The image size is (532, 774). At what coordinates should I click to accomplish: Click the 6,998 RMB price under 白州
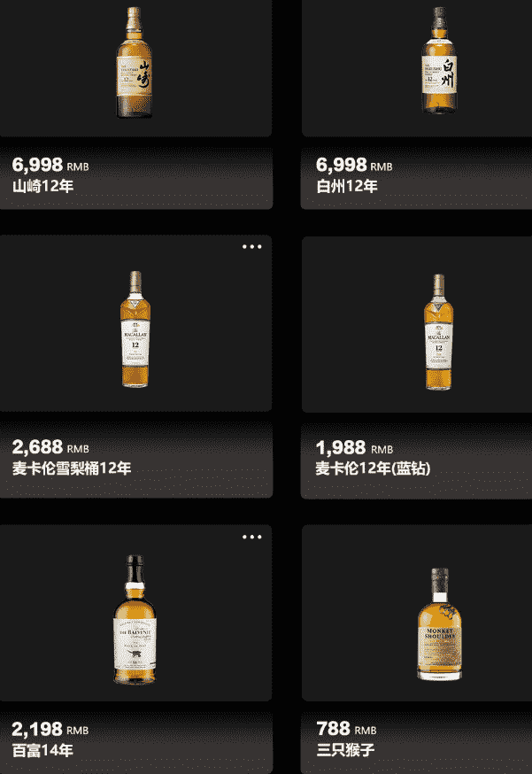click(x=354, y=165)
